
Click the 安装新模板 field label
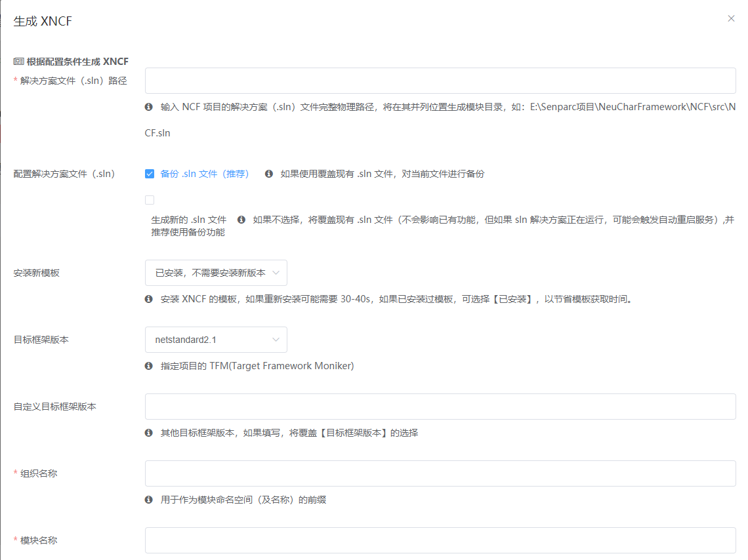coord(36,273)
